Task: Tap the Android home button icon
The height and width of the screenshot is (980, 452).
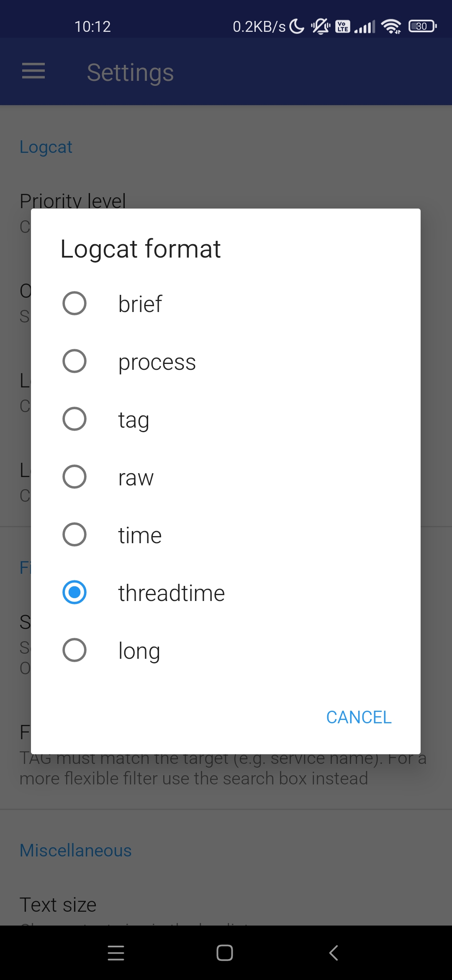Action: (x=225, y=953)
